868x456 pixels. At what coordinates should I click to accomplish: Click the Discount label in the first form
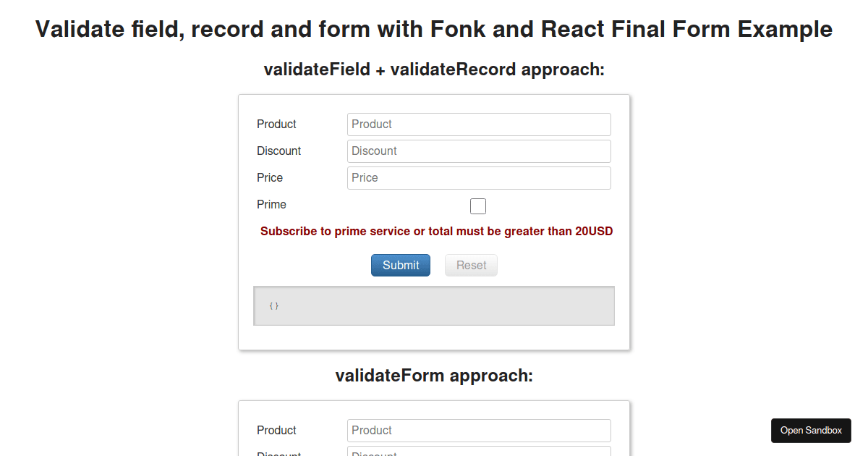click(x=278, y=151)
